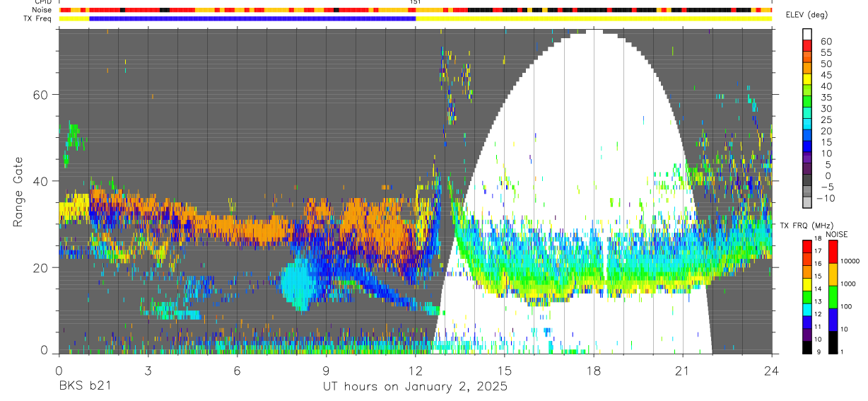Click the ELEV (deg) legend title
The height and width of the screenshot is (401, 868).
(x=808, y=15)
